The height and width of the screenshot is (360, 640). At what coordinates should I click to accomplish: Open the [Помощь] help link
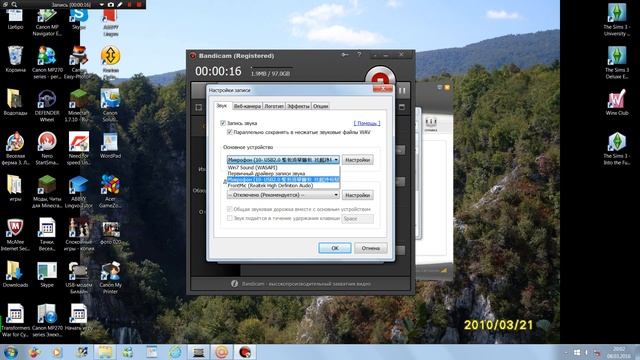tap(367, 123)
